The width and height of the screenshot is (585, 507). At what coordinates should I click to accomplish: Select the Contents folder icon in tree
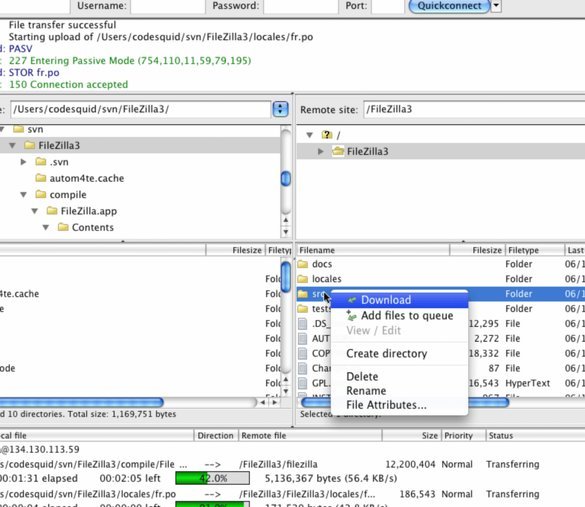pos(63,227)
